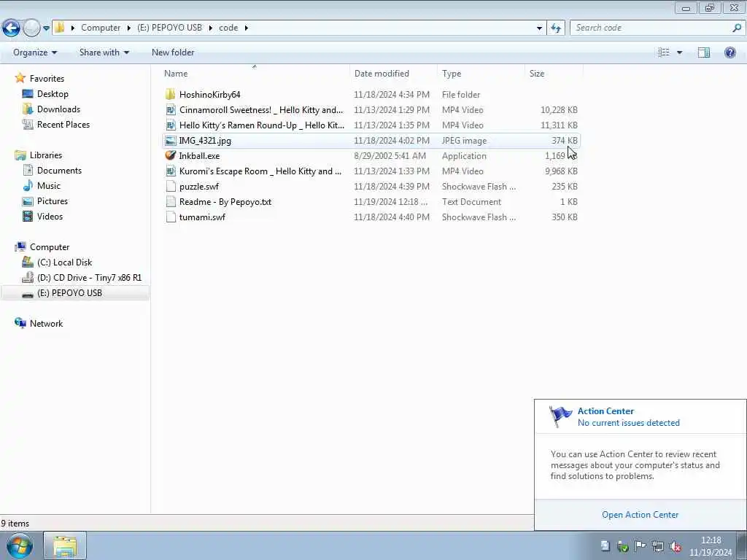The width and height of the screenshot is (747, 560).
Task: Open (C:) Local Disk drive
Action: click(64, 262)
